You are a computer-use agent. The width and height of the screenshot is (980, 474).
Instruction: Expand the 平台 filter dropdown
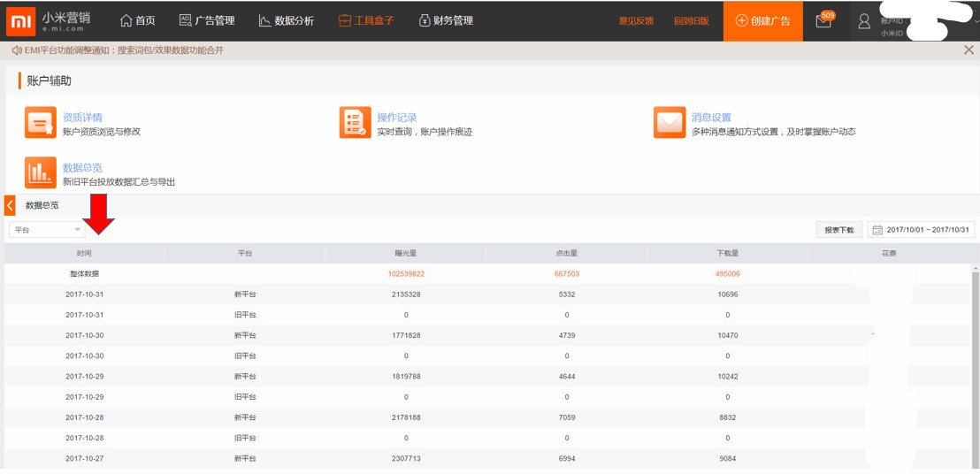point(48,230)
